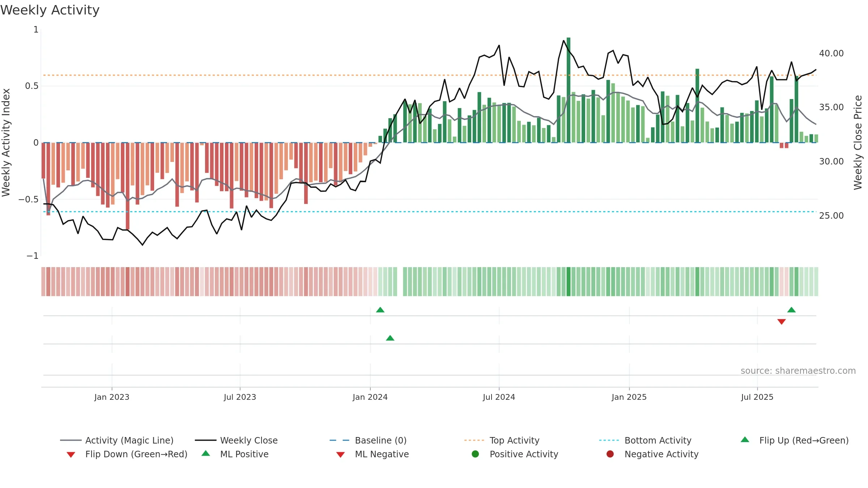This screenshot has width=868, height=488.
Task: Click the −1 activity index axis label
Action: (x=33, y=256)
